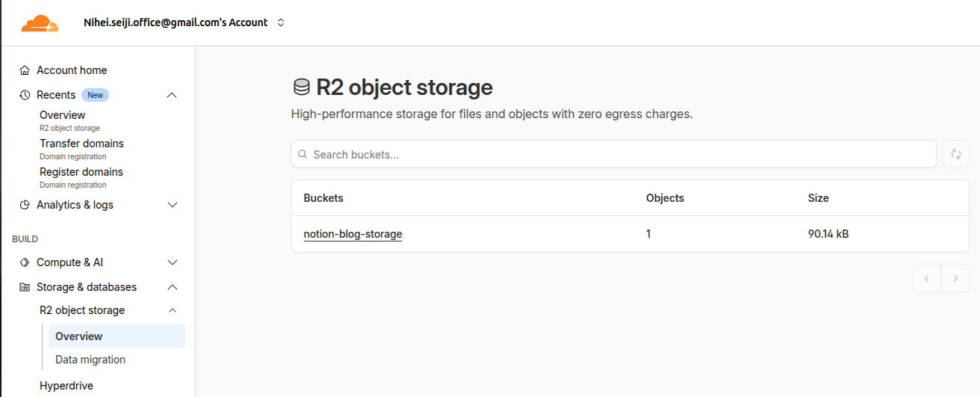
Task: Click the Cloudflare logo
Action: pos(40,23)
